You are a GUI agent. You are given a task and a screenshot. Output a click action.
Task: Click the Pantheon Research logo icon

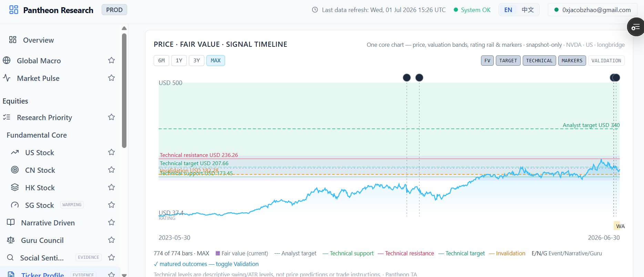pyautogui.click(x=14, y=10)
